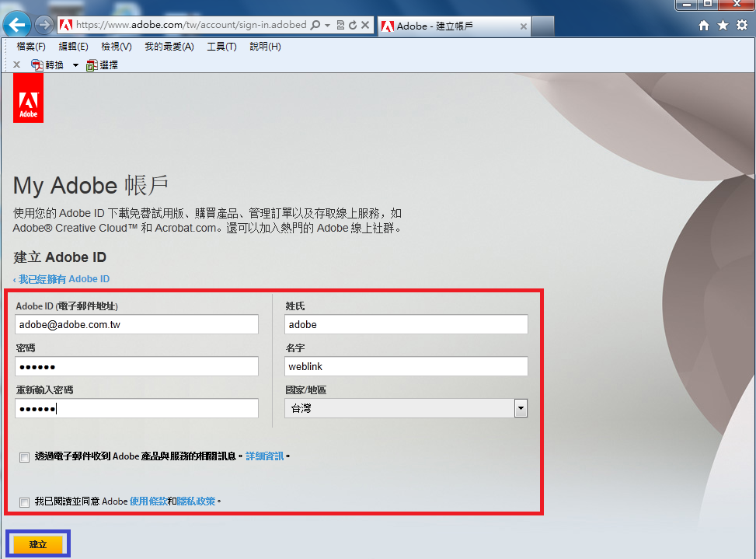Screen dimensions: 756x559
Task: Open Favorites star icon
Action: click(723, 26)
